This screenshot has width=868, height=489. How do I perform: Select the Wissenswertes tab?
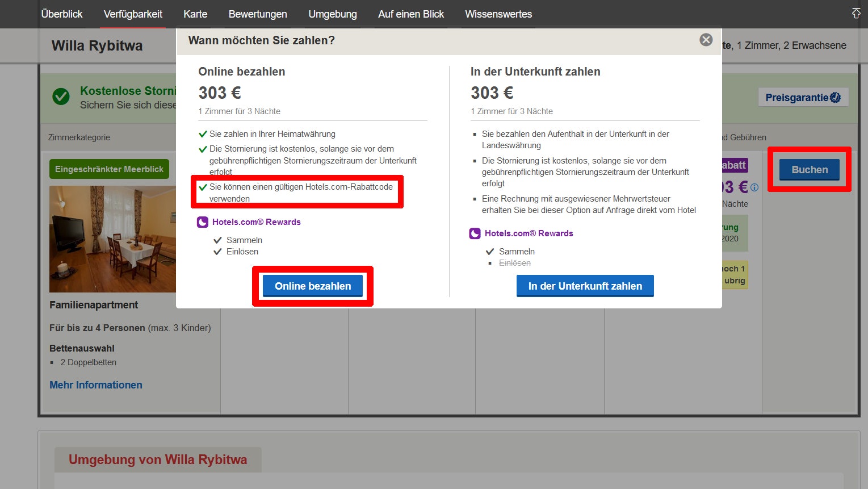pos(498,14)
